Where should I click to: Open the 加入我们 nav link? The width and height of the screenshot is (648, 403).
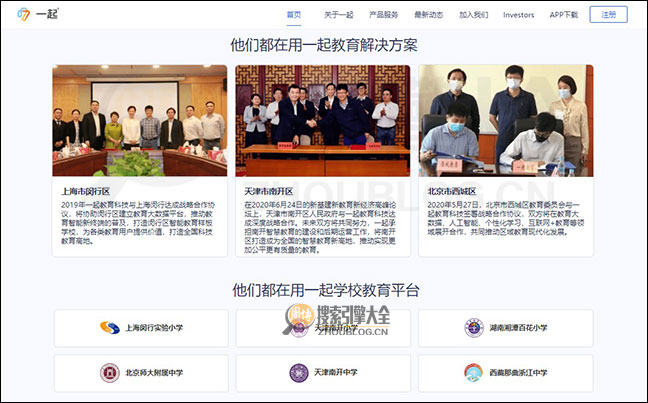(474, 15)
